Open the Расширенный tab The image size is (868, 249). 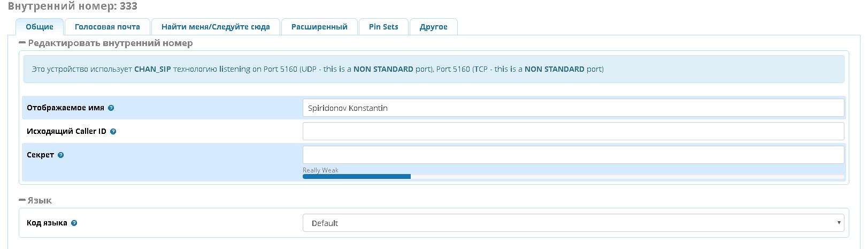click(319, 27)
